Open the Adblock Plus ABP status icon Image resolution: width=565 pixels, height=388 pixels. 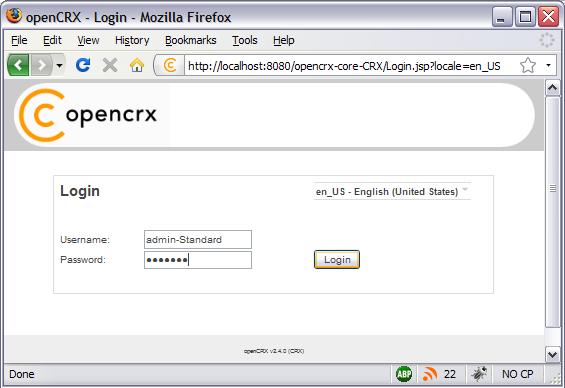tap(404, 374)
